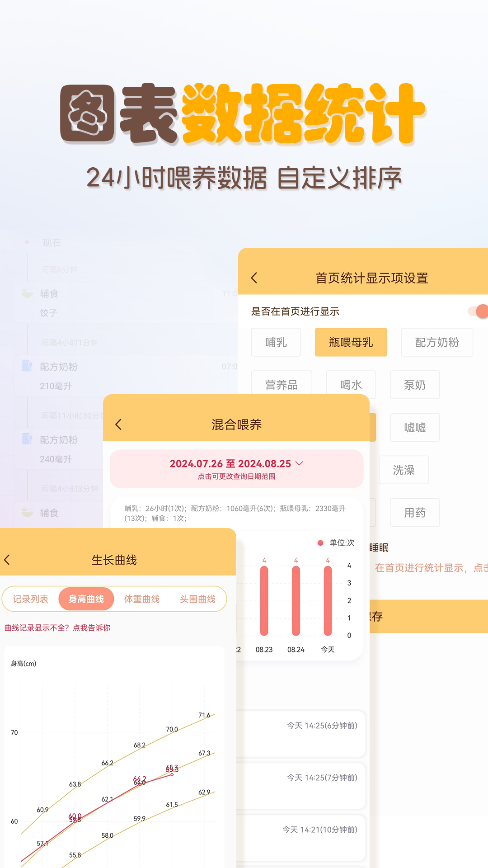Go back from 首页统计显示项设置 screen

[254, 278]
